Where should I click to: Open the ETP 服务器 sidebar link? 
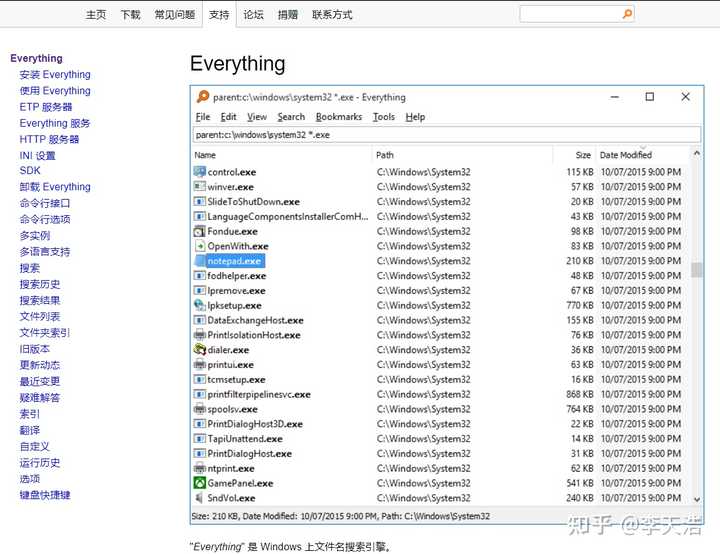[45, 107]
